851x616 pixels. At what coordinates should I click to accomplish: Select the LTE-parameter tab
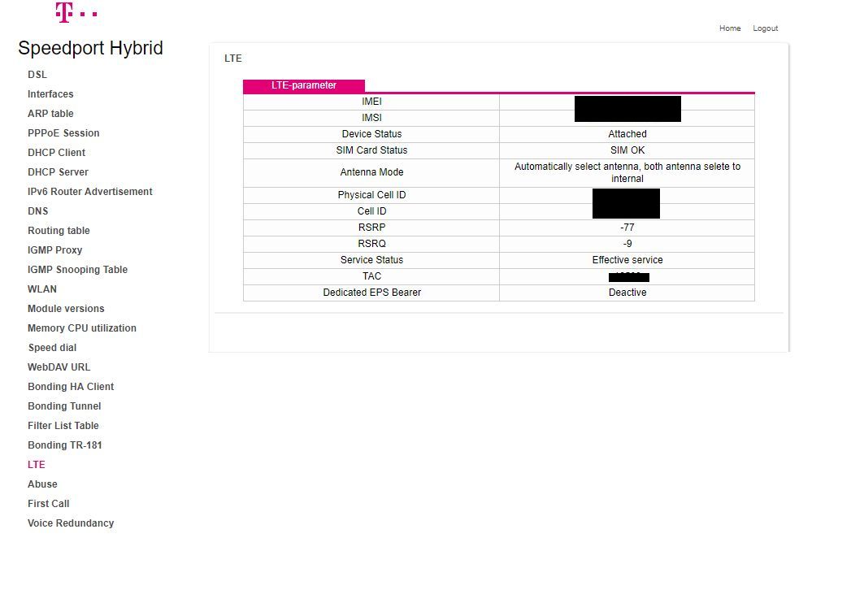[304, 86]
